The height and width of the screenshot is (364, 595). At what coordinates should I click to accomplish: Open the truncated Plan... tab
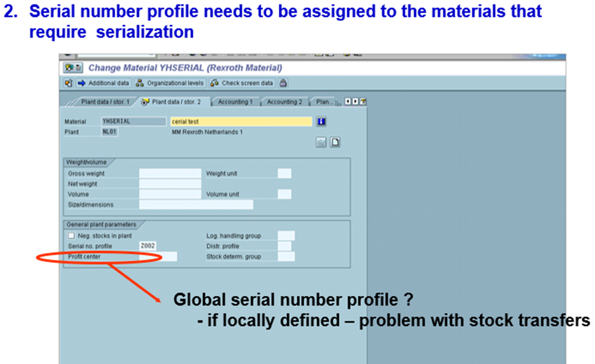[325, 102]
